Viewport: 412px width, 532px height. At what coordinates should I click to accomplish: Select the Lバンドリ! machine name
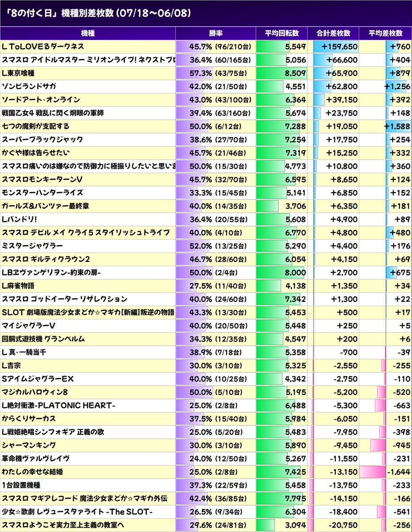[x=20, y=219]
